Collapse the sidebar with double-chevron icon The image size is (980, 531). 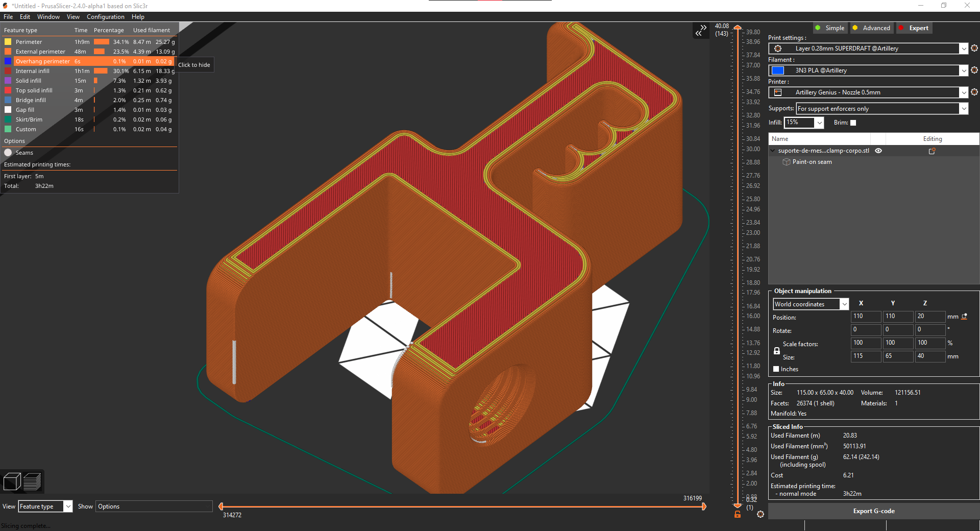pyautogui.click(x=701, y=31)
